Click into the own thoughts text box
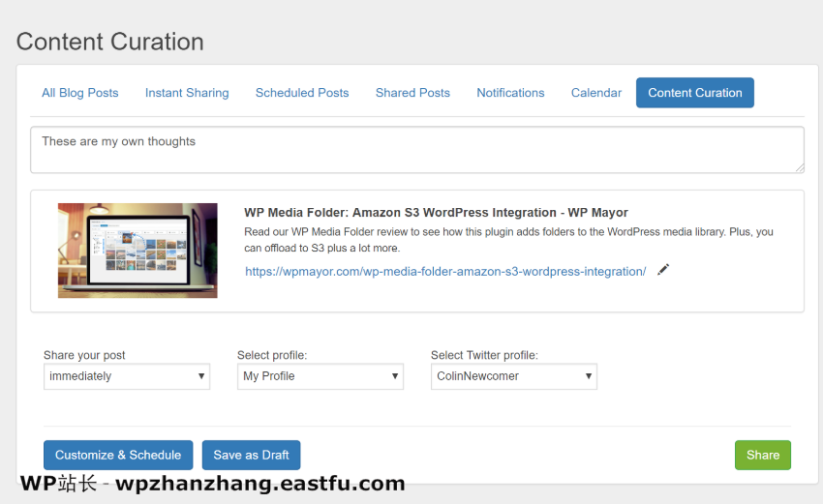Screen dimensions: 823x504 pyautogui.click(x=416, y=150)
